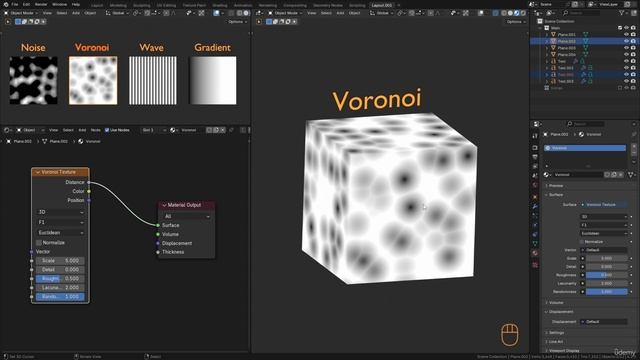640x360 pixels.
Task: Click the Lacunarity 2.000 field in node
Action: (60, 288)
